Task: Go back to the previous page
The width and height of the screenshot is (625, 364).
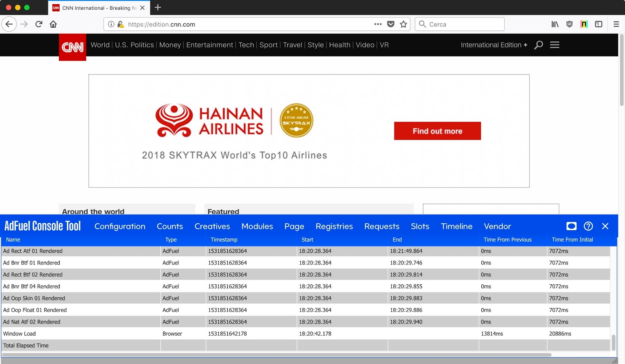Action: [9, 24]
